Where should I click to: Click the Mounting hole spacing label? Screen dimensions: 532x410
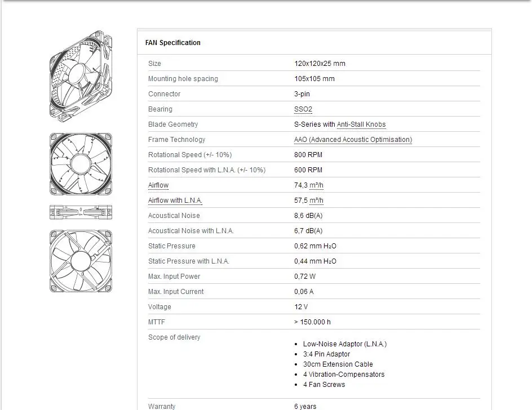(183, 79)
